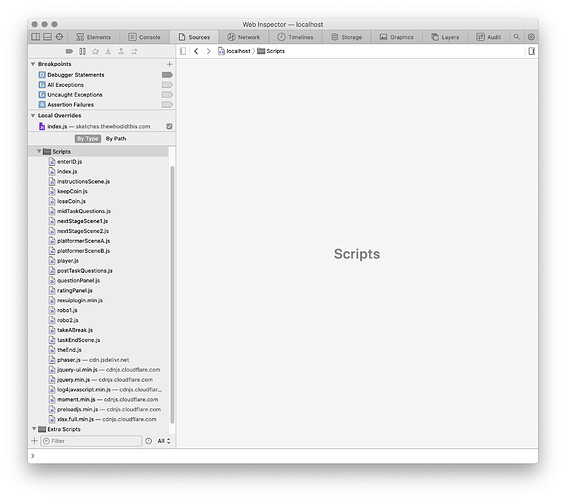This screenshot has height=500, width=566.
Task: Dock inspector to the side of window
Action: [x=35, y=37]
